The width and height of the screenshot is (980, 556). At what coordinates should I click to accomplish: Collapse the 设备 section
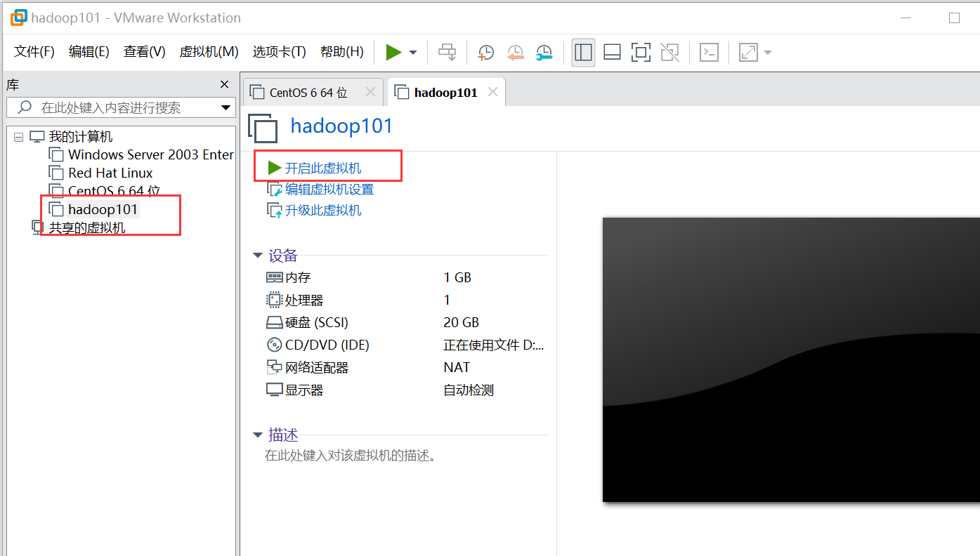point(258,256)
